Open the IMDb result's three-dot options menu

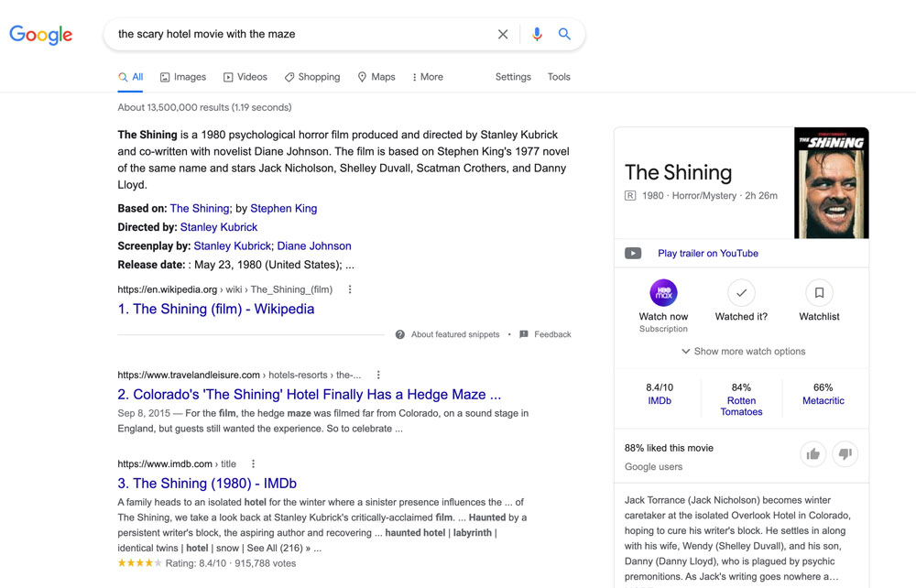(253, 463)
